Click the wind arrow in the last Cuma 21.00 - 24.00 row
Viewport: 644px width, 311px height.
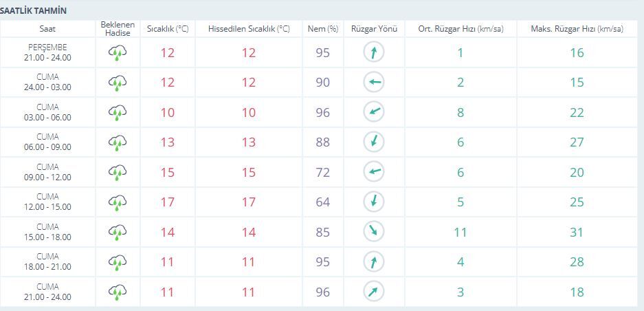[374, 292]
